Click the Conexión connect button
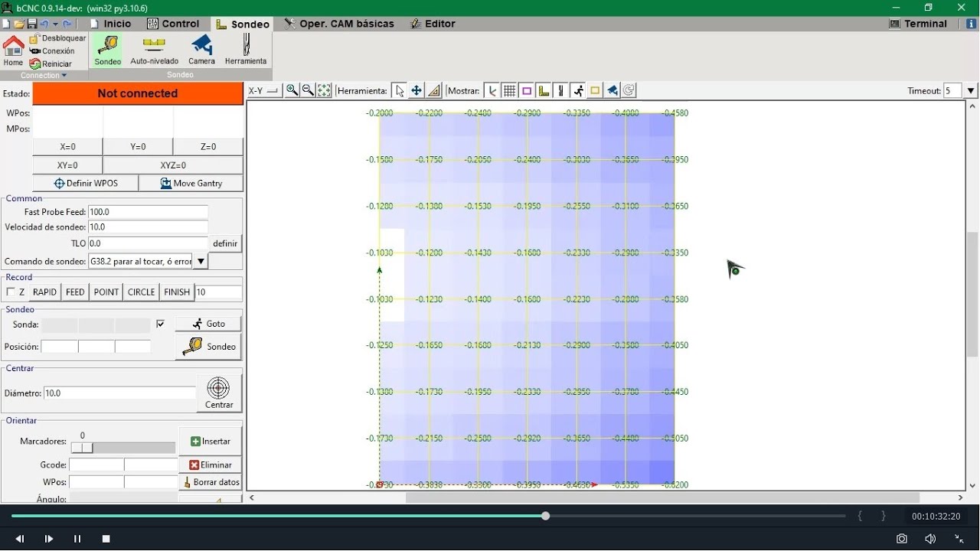Viewport: 980px width, 551px height. 52,51
